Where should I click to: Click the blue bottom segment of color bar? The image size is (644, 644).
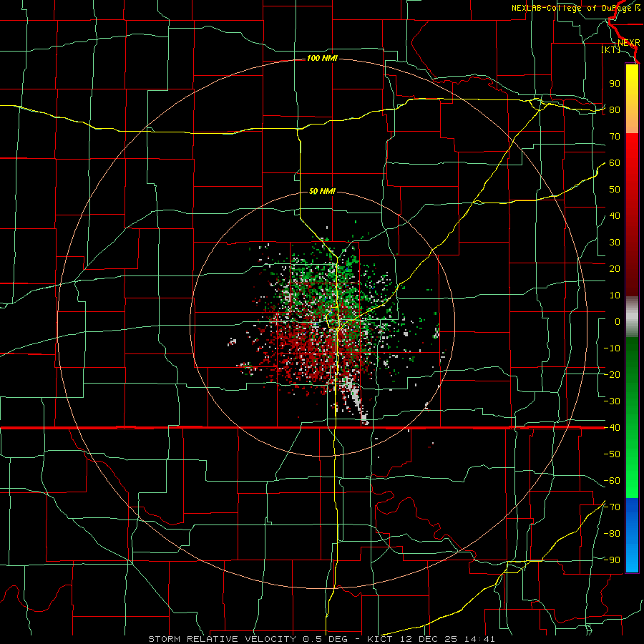click(x=632, y=535)
